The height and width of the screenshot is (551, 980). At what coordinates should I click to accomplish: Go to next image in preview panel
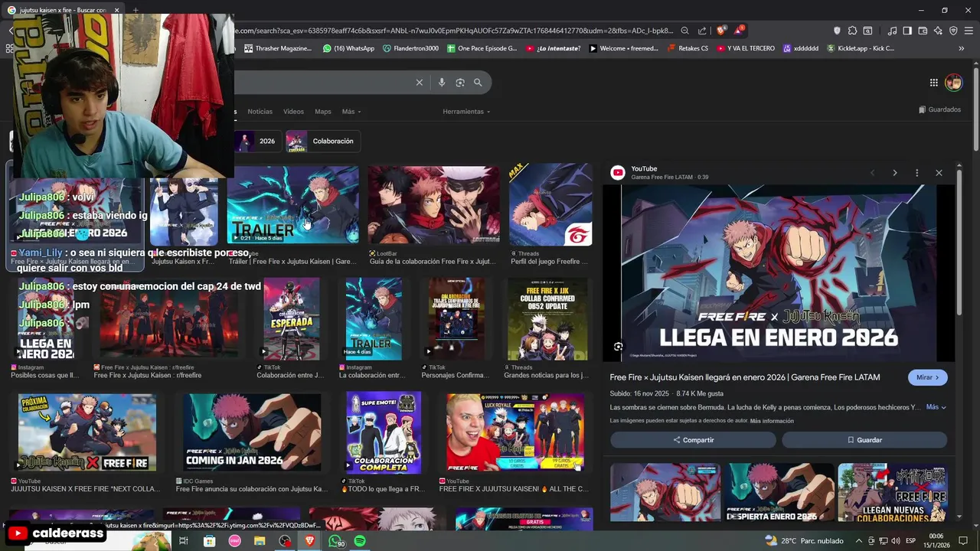[x=894, y=173]
